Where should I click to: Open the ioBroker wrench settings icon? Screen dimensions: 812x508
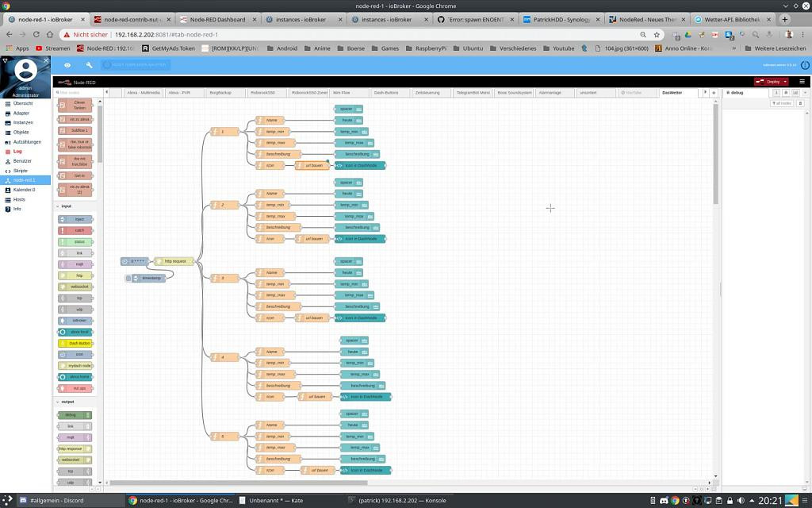[89, 65]
